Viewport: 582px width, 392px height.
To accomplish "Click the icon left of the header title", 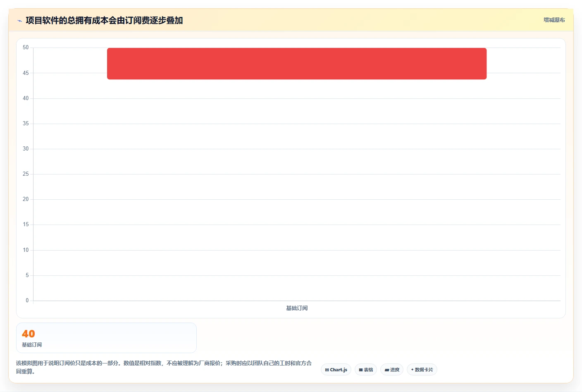I will point(19,21).
